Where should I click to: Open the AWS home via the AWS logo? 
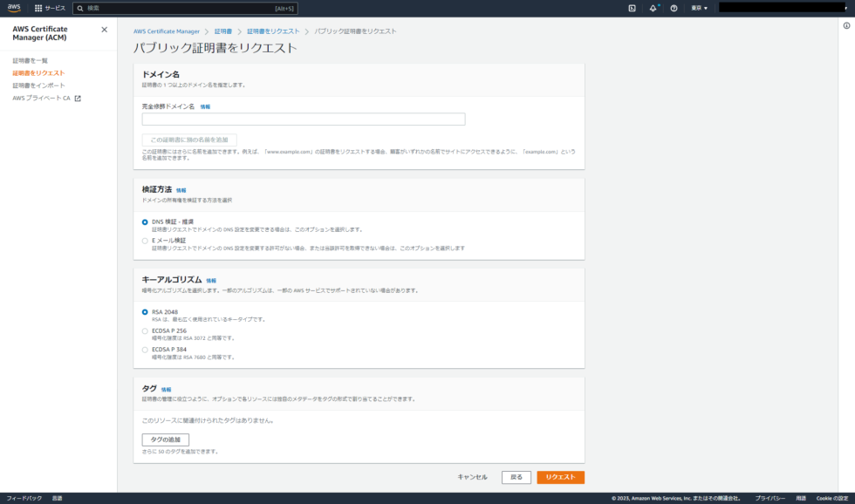click(16, 8)
